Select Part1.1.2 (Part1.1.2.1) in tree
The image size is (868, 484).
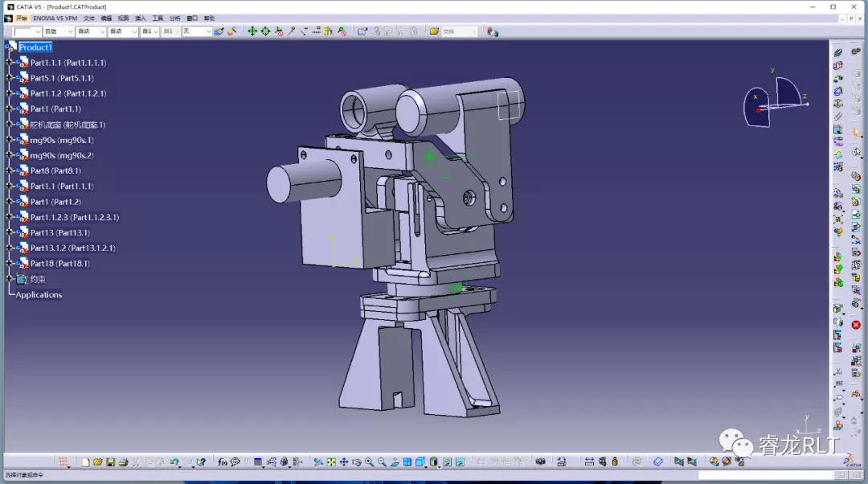68,93
